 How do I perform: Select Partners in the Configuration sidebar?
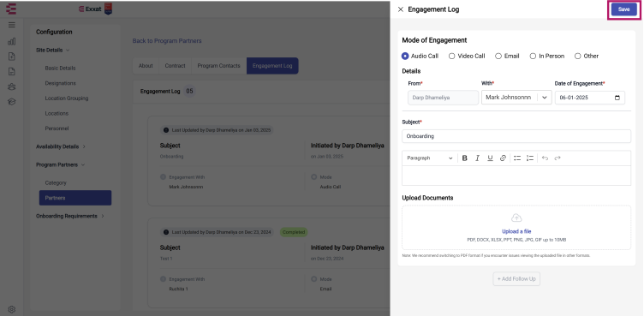(75, 198)
